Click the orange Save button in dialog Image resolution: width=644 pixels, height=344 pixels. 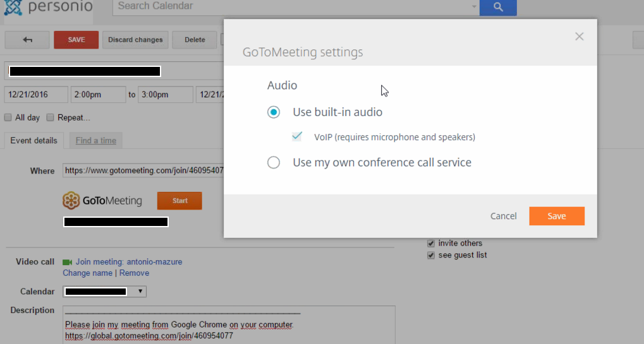pos(557,216)
